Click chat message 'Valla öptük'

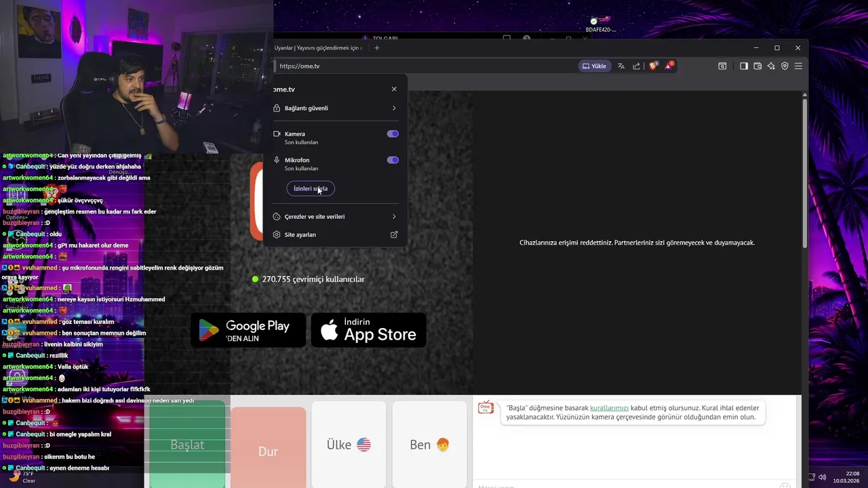click(x=73, y=367)
